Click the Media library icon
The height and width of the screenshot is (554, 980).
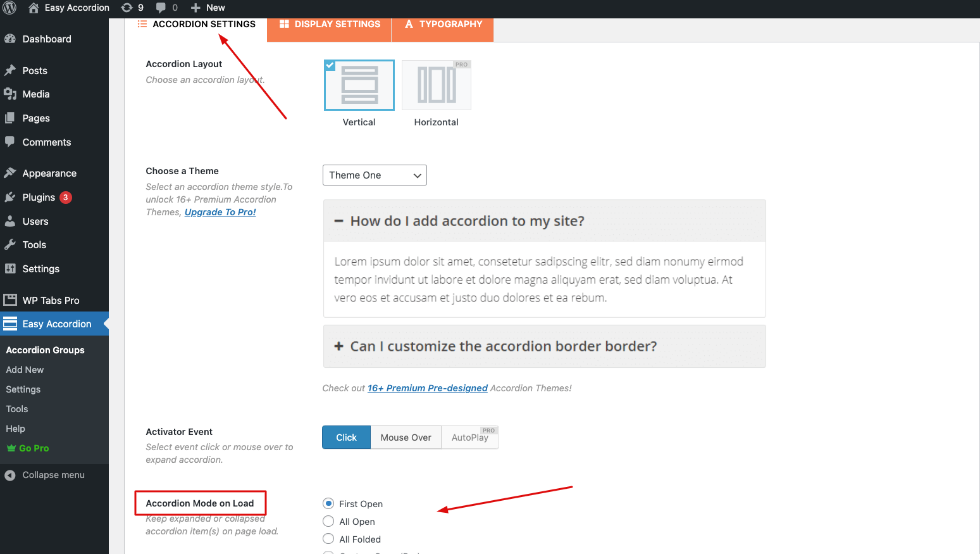10,94
